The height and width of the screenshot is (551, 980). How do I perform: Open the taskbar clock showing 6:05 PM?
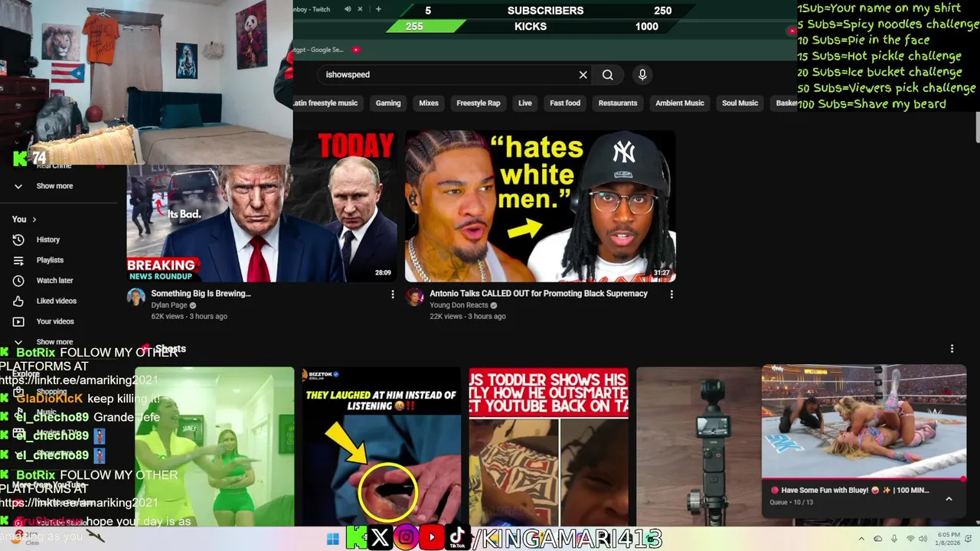[949, 540]
